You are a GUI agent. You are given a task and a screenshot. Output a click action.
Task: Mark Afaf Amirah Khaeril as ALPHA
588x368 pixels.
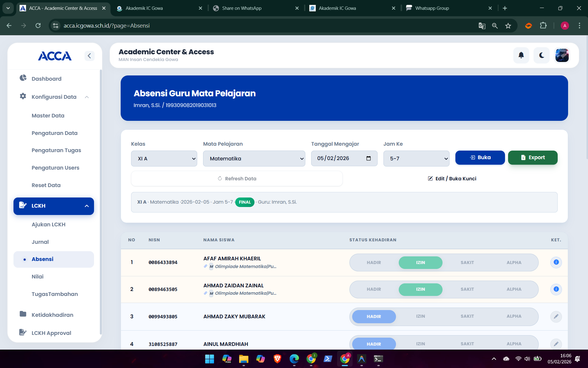514,263
